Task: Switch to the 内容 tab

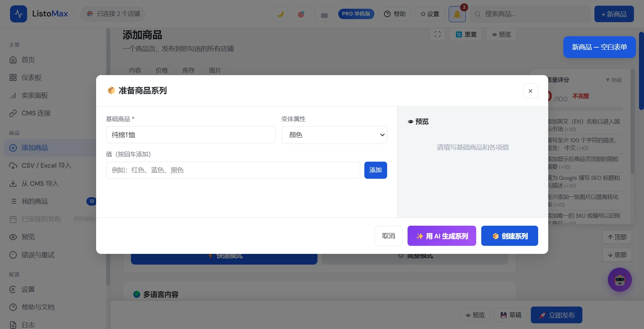Action: (135, 70)
